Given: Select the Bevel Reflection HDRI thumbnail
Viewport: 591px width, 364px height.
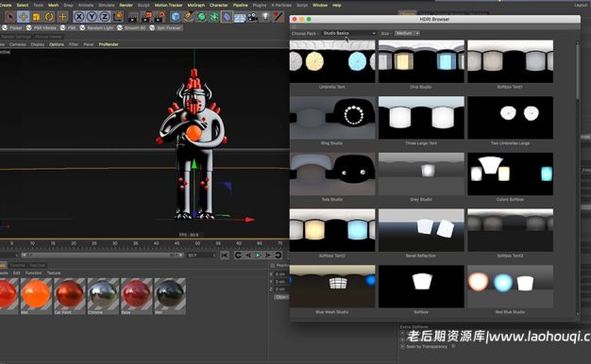Looking at the screenshot, I should [421, 230].
